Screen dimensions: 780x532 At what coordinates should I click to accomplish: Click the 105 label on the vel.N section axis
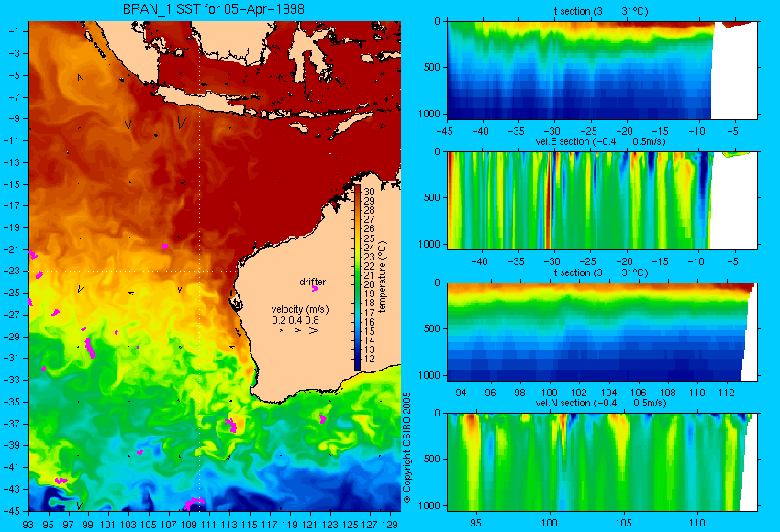coord(623,523)
